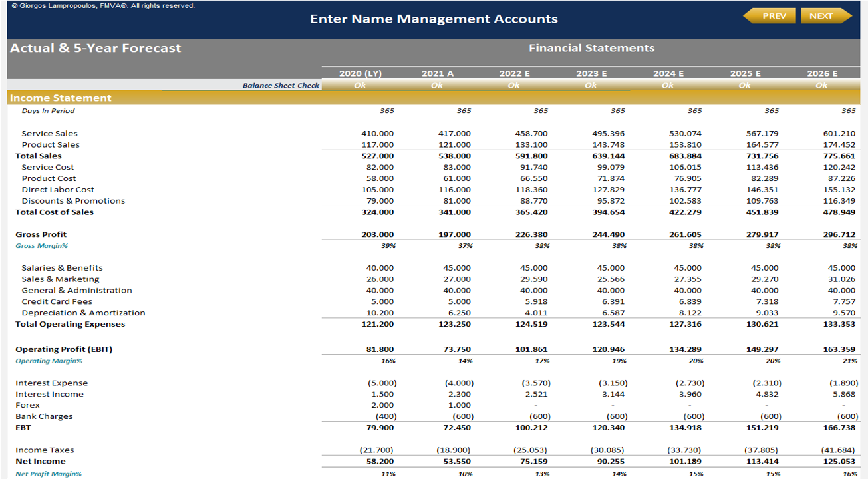This screenshot has height=479, width=868.
Task: Select the Interest Expense row label
Action: click(52, 383)
